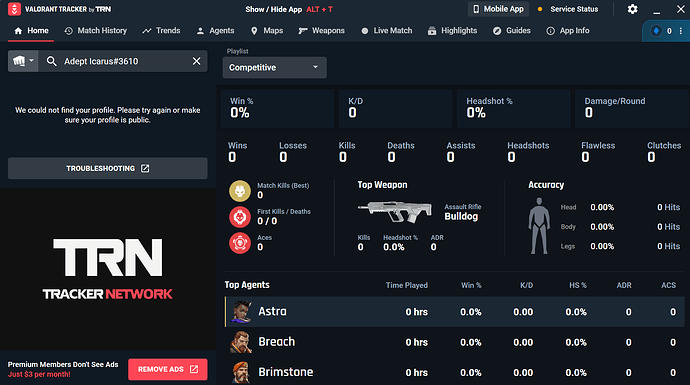Click the ADR column header in Top Agents
The image size is (690, 385).
tap(624, 285)
